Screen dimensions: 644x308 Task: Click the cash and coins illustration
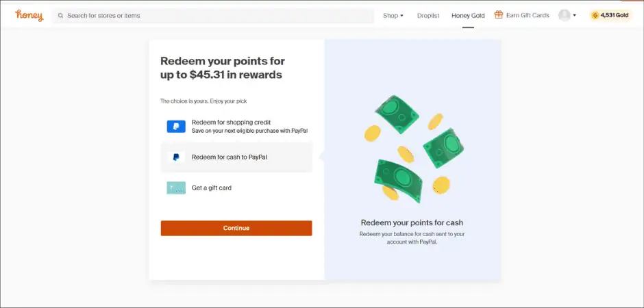pos(412,149)
